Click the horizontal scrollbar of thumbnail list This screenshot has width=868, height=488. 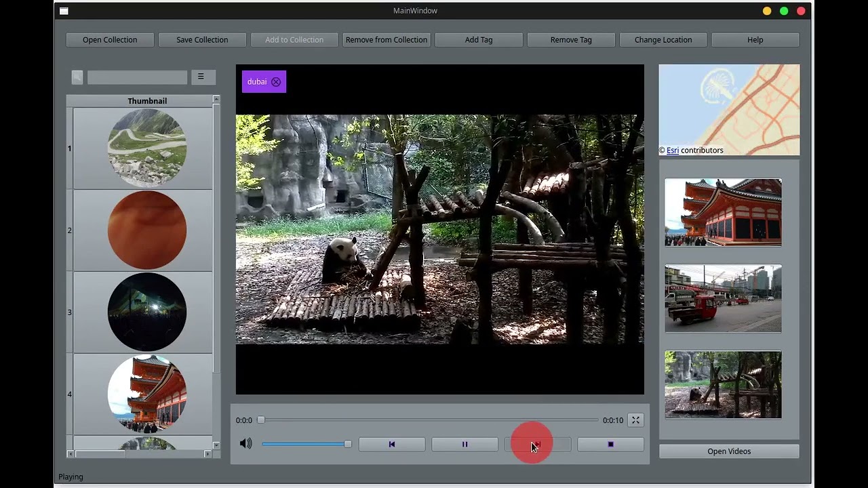tap(139, 453)
